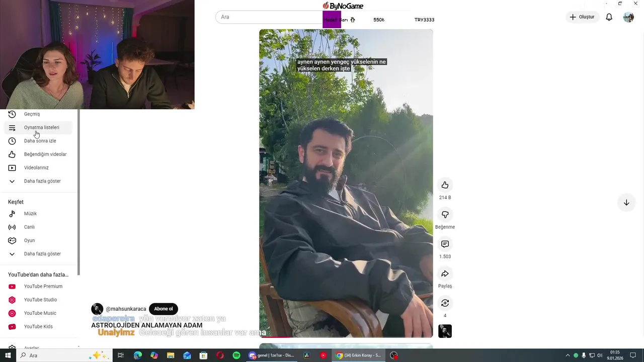644x362 pixels.
Task: Open @mahsunkaraca channel link
Action: [x=126, y=309]
